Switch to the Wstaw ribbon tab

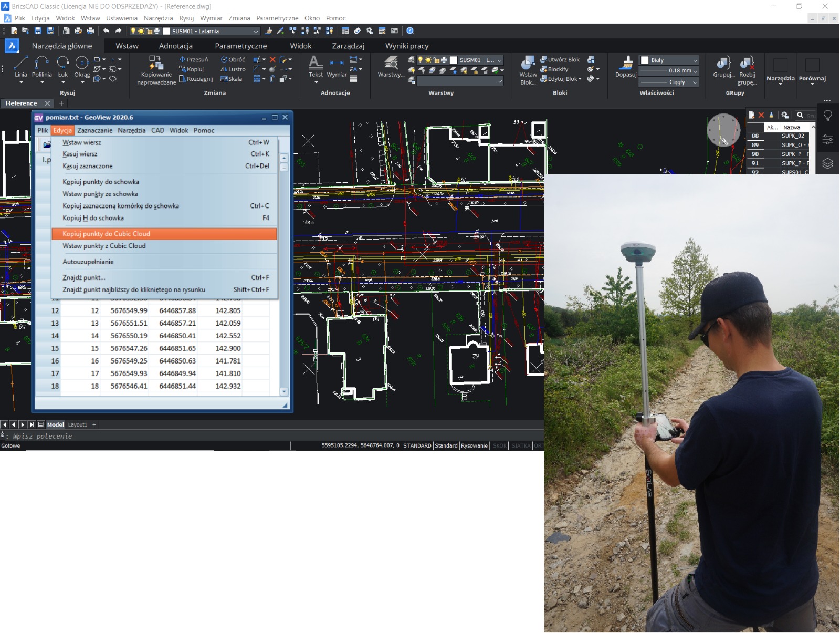127,46
